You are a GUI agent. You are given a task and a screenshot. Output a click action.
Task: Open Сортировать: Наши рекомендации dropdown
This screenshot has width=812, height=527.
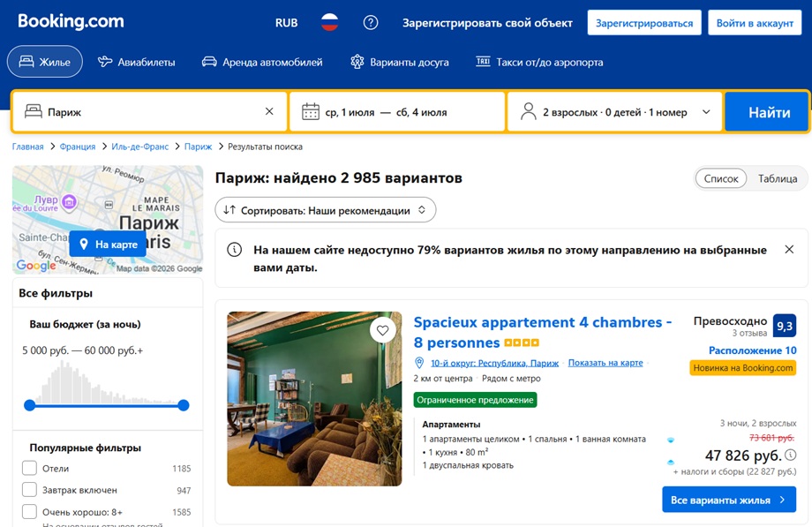325,210
